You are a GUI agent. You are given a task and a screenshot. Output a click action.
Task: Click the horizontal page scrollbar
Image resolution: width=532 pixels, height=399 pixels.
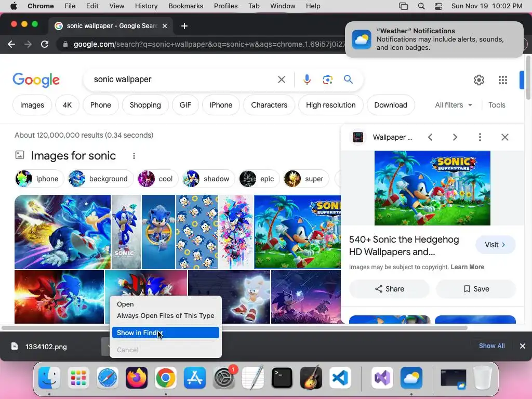click(x=234, y=328)
